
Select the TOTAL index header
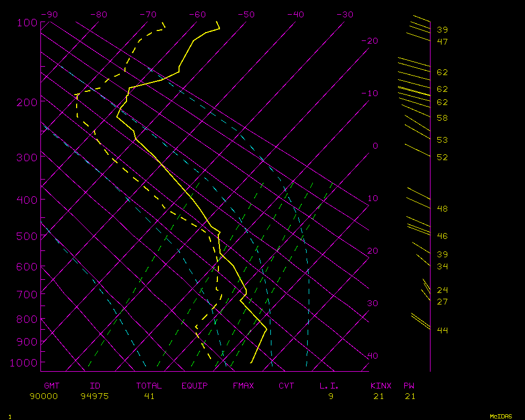click(149, 386)
